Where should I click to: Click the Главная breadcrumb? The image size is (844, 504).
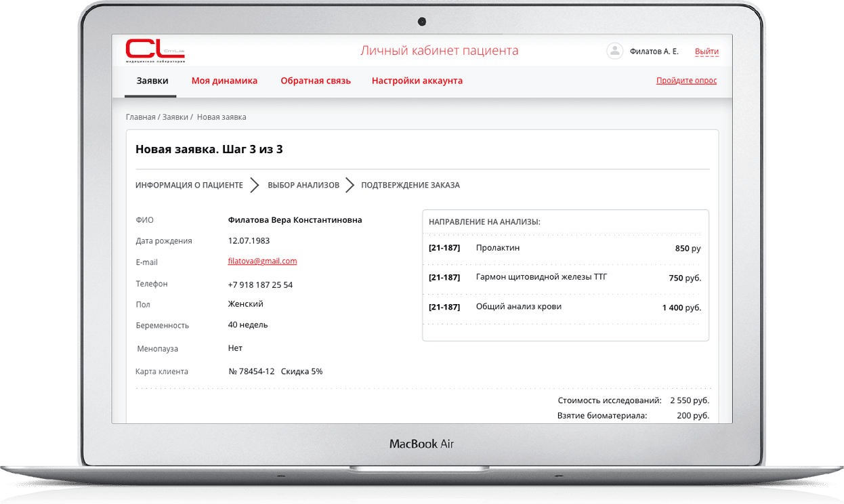141,117
